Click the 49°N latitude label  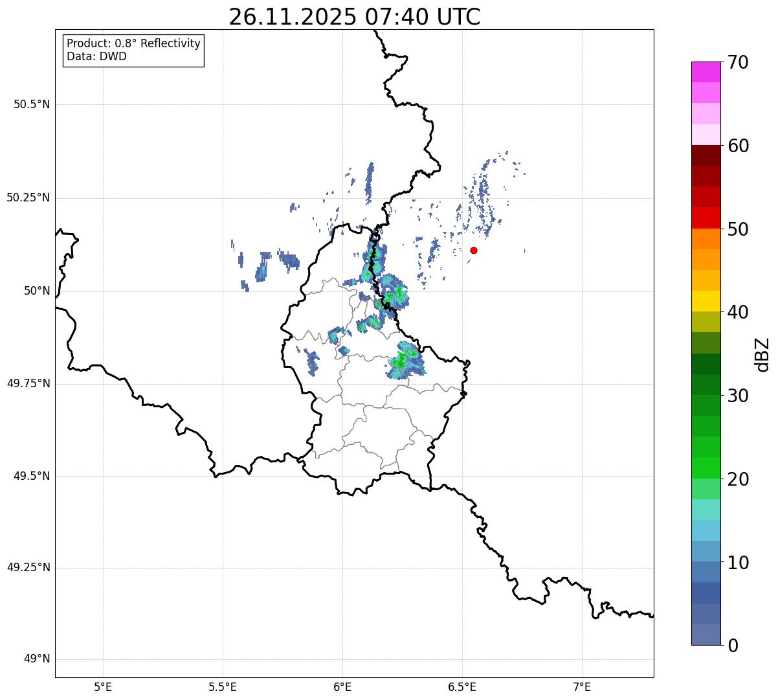[x=36, y=659]
